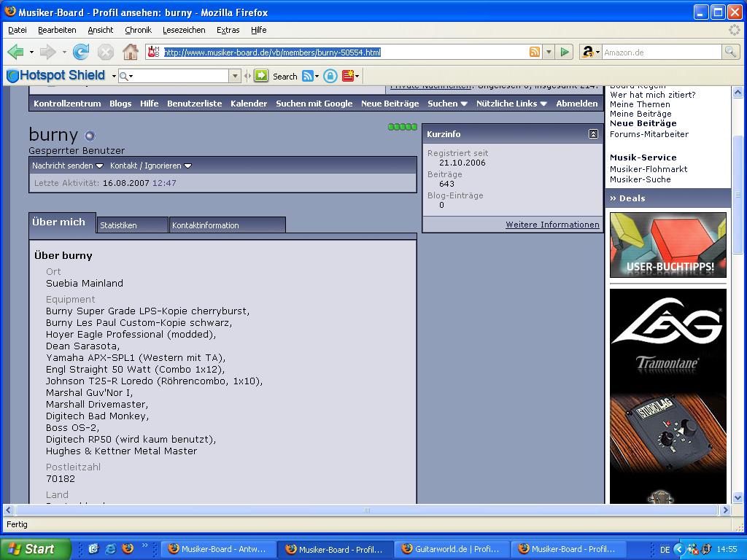Open the Ansicht menu
Viewport: 747px width, 560px height.
pyautogui.click(x=101, y=30)
